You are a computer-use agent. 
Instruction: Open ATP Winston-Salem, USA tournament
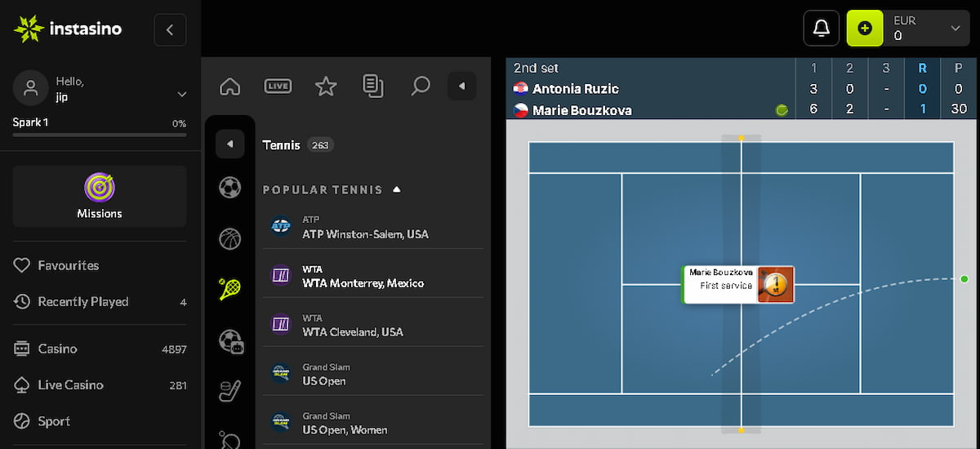point(373,227)
